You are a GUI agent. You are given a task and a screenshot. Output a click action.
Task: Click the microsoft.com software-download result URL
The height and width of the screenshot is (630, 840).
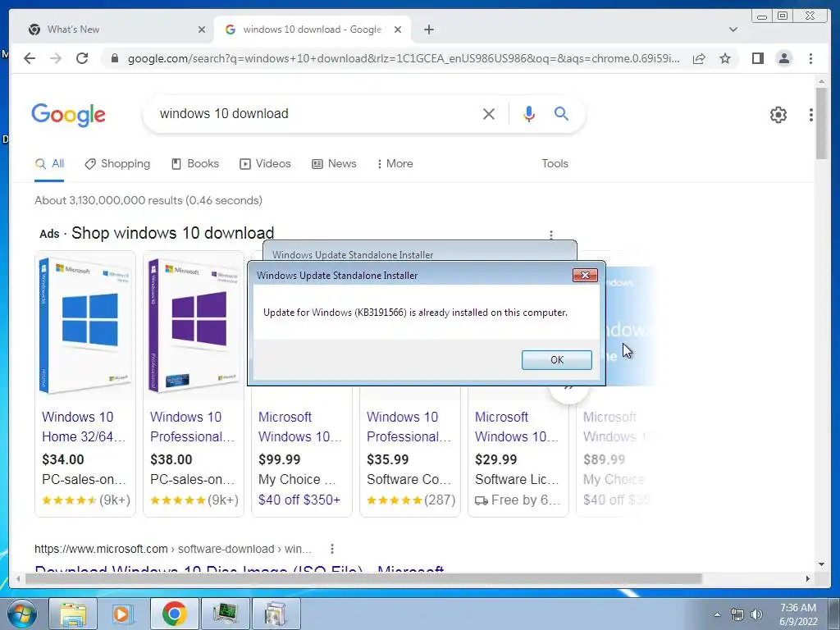[x=172, y=549]
